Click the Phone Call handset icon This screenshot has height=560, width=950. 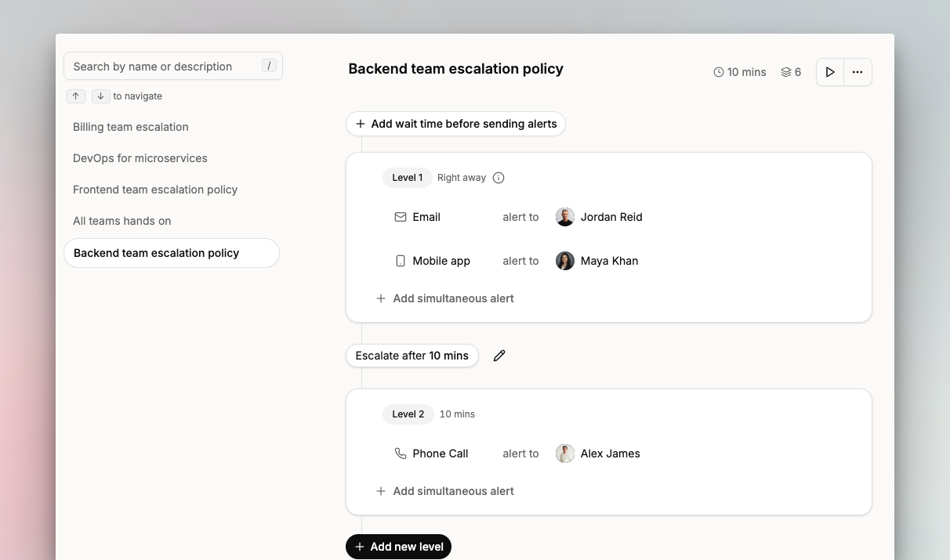(401, 453)
